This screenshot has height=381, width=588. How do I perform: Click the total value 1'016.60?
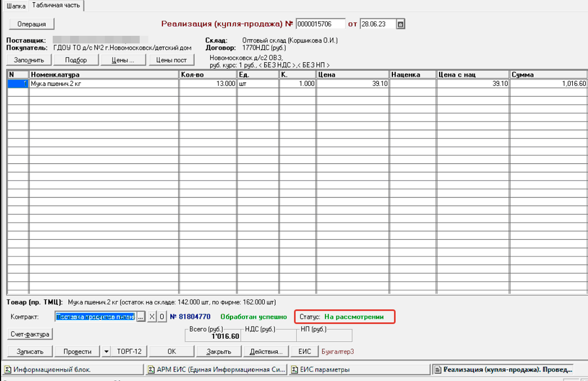tap(226, 336)
